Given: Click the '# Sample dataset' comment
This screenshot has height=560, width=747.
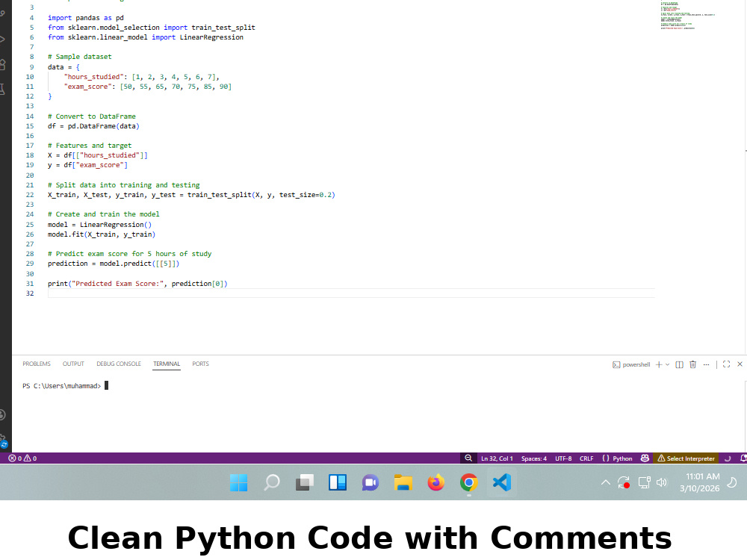Looking at the screenshot, I should (80, 57).
